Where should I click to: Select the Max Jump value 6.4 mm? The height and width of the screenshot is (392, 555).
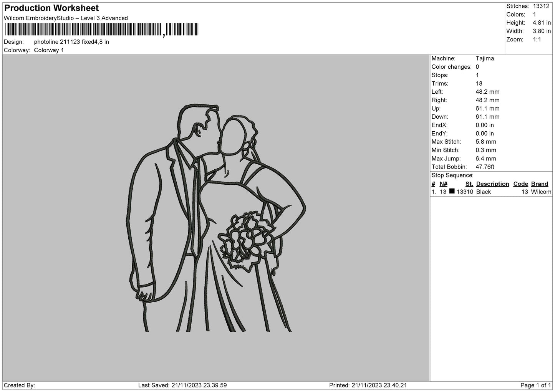(x=486, y=159)
